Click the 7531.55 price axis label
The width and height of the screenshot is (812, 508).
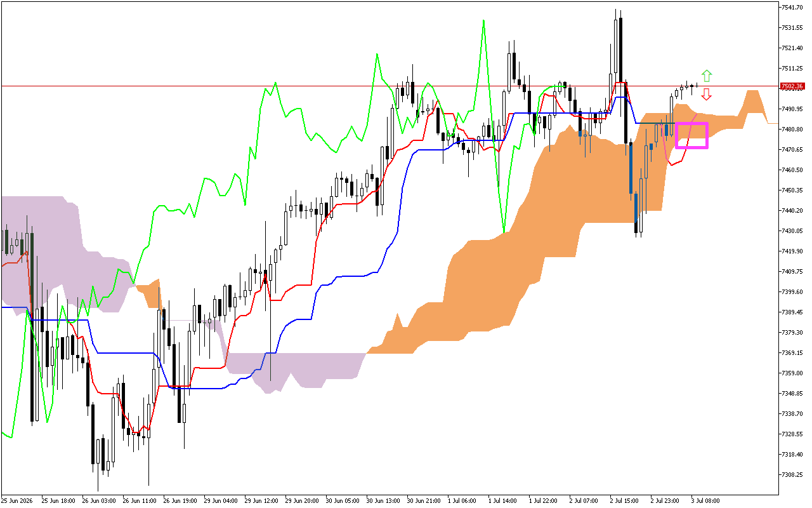pyautogui.click(x=792, y=28)
